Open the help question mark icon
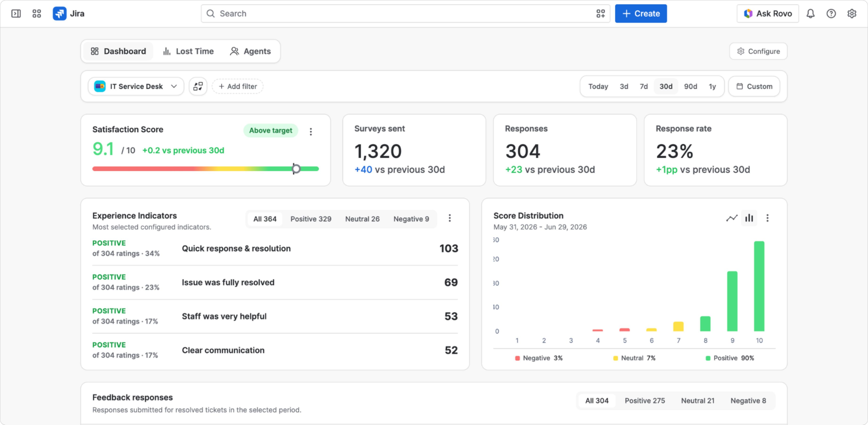868x425 pixels. pyautogui.click(x=831, y=13)
